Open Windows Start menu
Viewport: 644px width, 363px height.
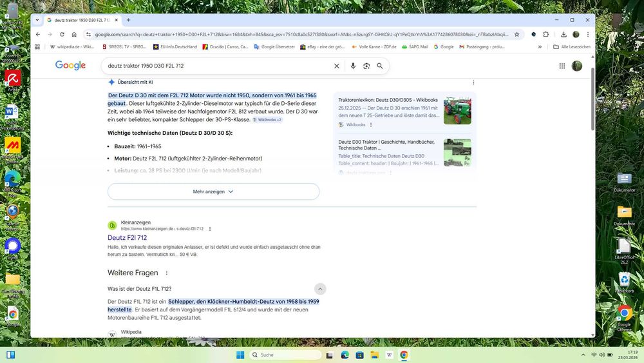240,355
